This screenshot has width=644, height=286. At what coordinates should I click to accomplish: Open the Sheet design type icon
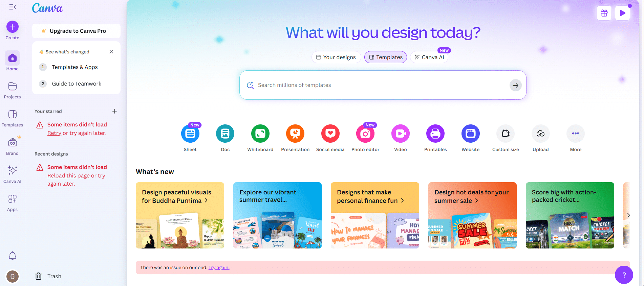coord(190,134)
